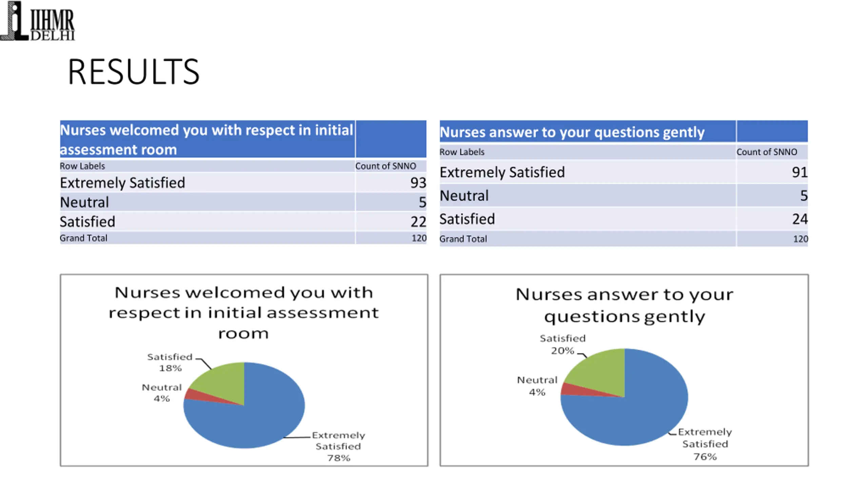Click the Grand Total row in left table
Screen dimensions: 868x488
(x=243, y=238)
